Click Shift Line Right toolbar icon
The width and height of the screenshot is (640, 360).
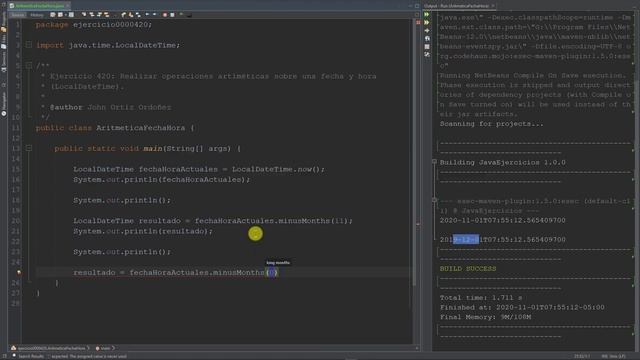[155, 15]
